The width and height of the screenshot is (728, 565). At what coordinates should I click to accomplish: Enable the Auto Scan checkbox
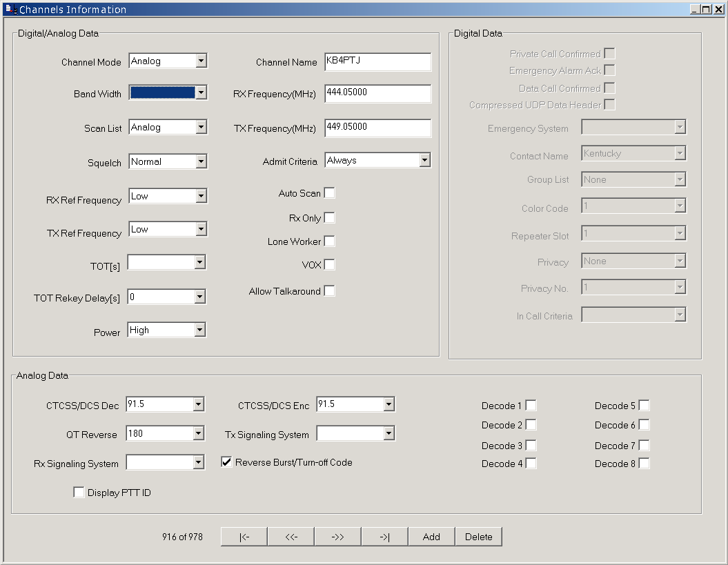tap(330, 192)
